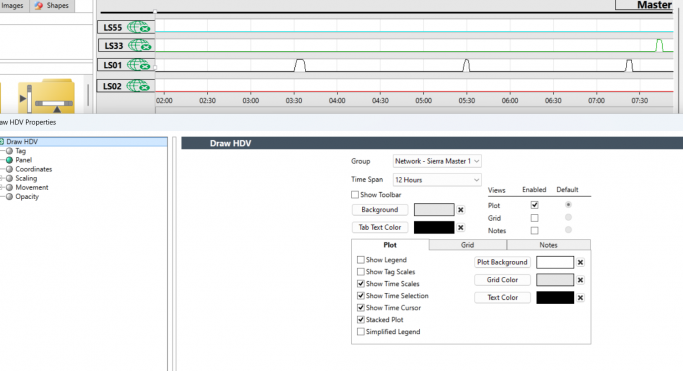Click the LS02 globe status icon
The width and height of the screenshot is (683, 371).
pos(139,86)
